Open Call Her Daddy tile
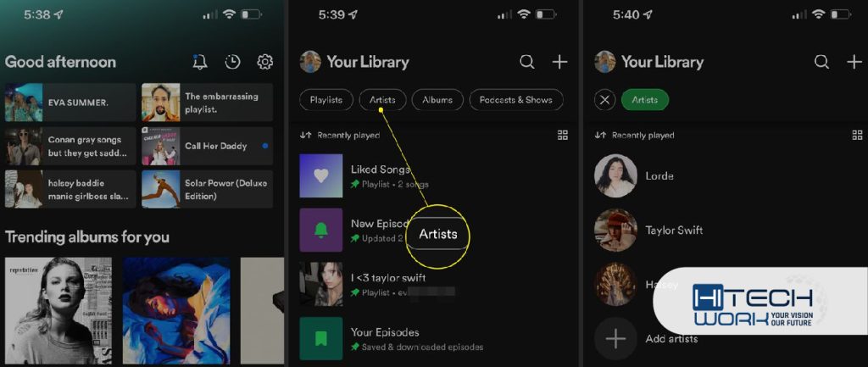Viewport: 868px width, 367px height. pyautogui.click(x=207, y=146)
